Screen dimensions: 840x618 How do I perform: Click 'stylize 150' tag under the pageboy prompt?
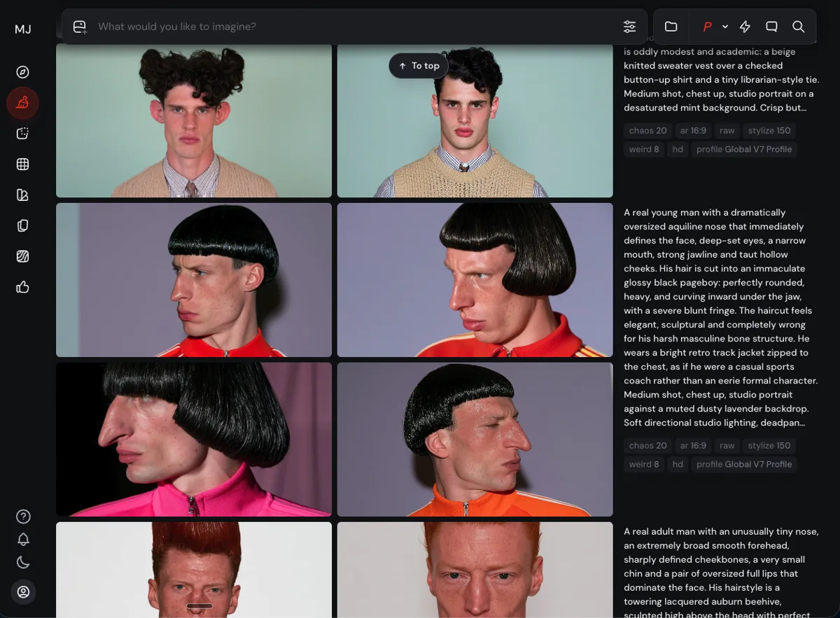coord(769,446)
